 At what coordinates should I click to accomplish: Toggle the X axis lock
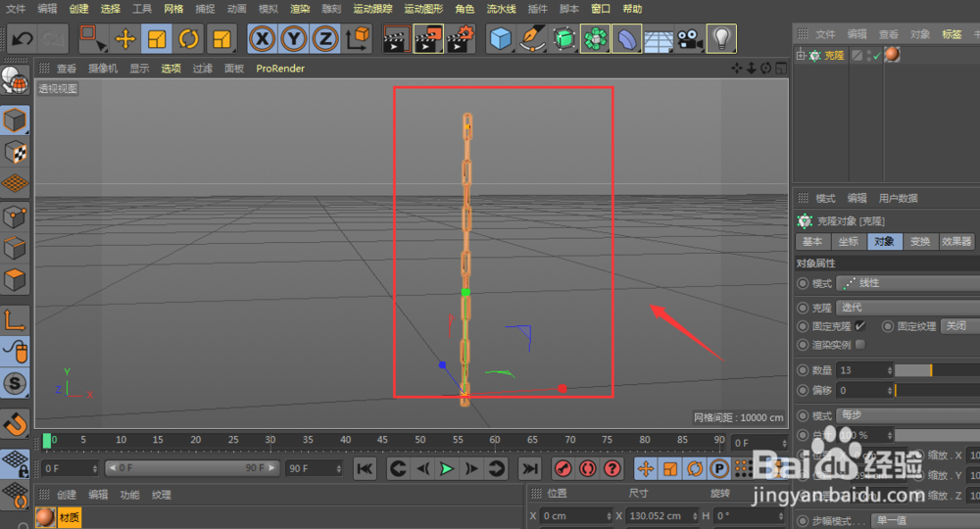pos(263,39)
